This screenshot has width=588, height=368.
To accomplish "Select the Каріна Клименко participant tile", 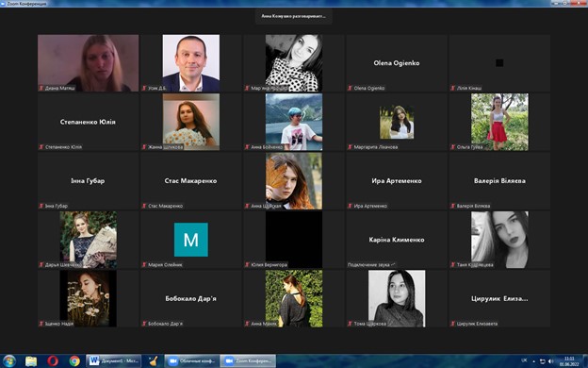I will (x=397, y=240).
